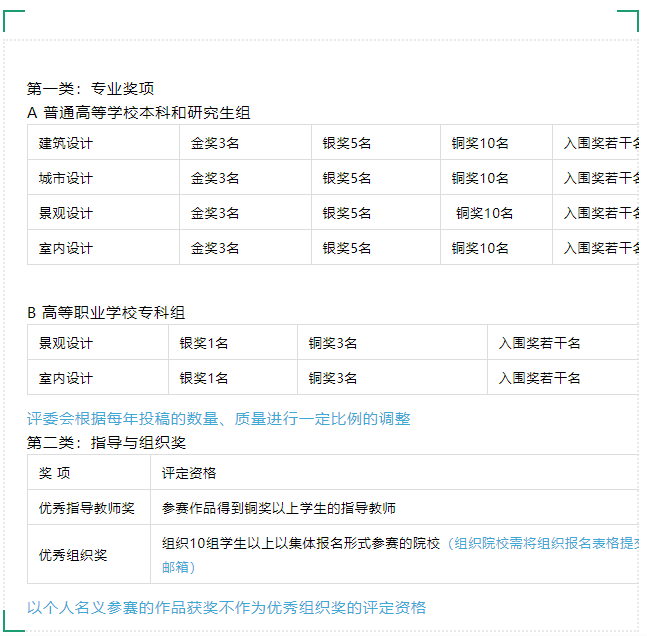Click "景观设计" in the group A table
This screenshot has width=647, height=636.
66,214
